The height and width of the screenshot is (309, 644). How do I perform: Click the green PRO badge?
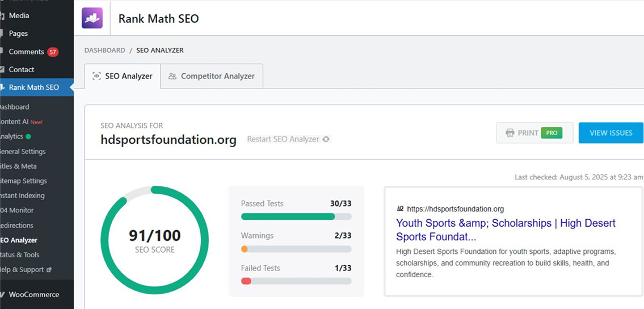tap(552, 133)
